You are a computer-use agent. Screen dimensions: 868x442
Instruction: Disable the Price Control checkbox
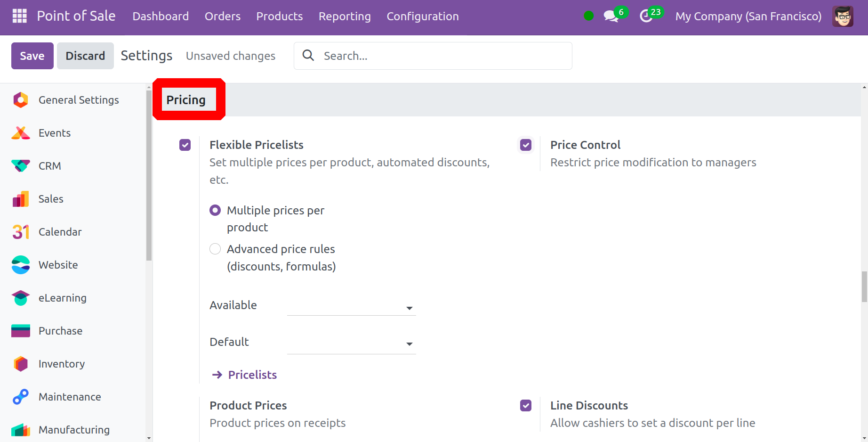[x=526, y=145]
